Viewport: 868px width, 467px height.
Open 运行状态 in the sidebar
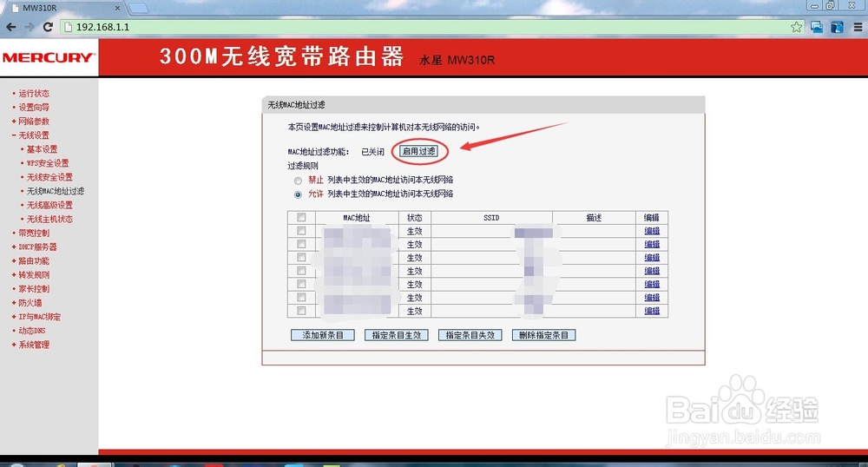coord(34,94)
